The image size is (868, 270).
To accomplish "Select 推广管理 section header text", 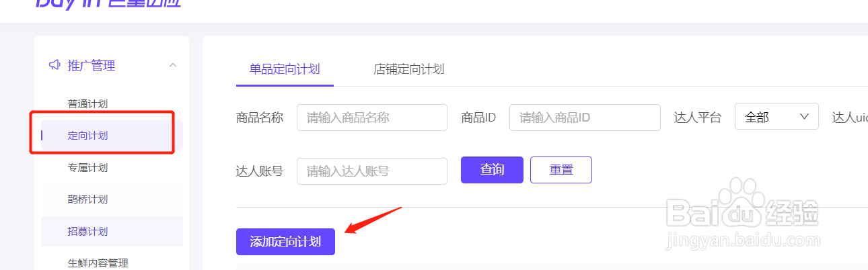I will coord(92,65).
